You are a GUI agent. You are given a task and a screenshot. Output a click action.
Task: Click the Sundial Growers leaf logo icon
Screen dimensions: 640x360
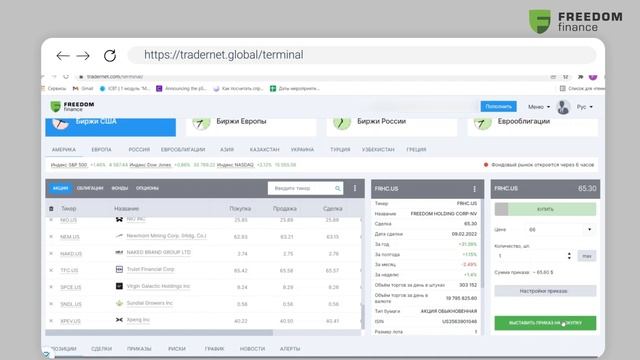coord(119,303)
